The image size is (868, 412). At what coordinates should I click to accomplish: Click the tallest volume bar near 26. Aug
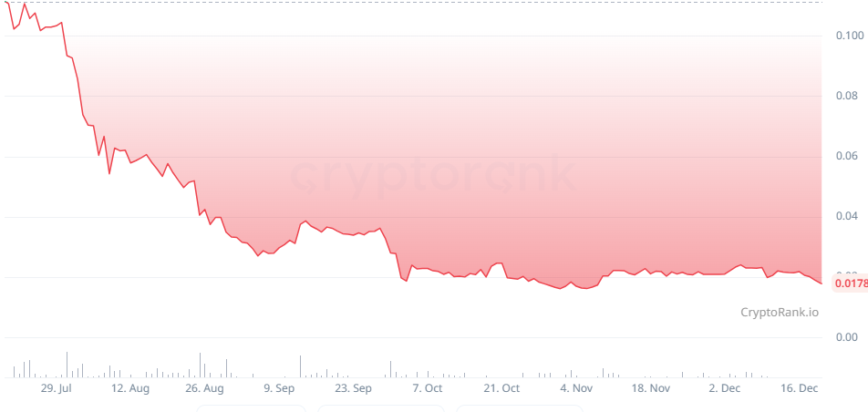pyautogui.click(x=201, y=365)
